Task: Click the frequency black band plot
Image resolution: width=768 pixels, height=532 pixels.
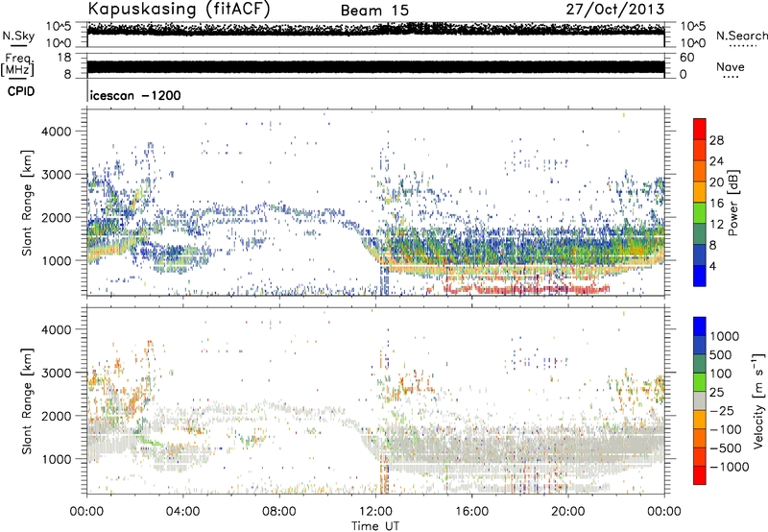Action: [x=375, y=66]
